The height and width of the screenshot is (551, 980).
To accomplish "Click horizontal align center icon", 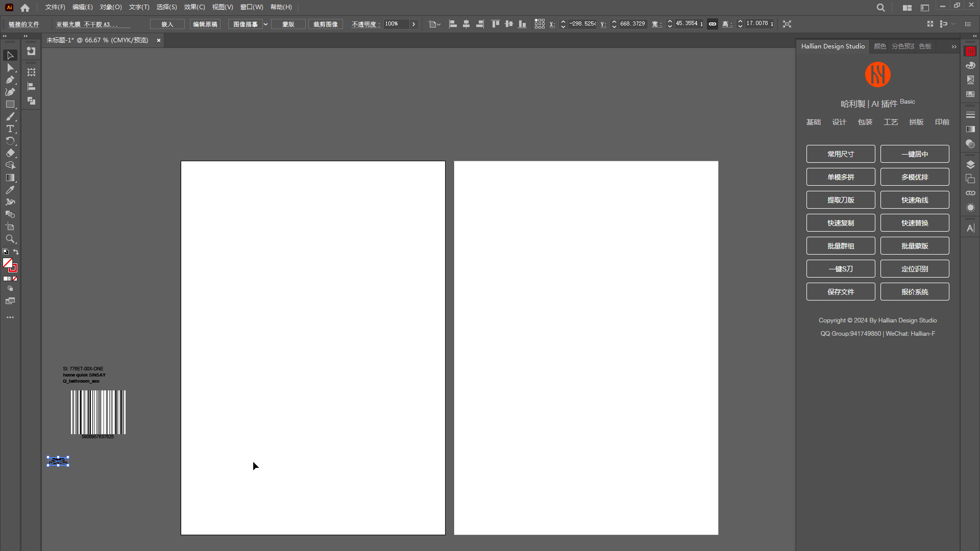I will tap(466, 24).
